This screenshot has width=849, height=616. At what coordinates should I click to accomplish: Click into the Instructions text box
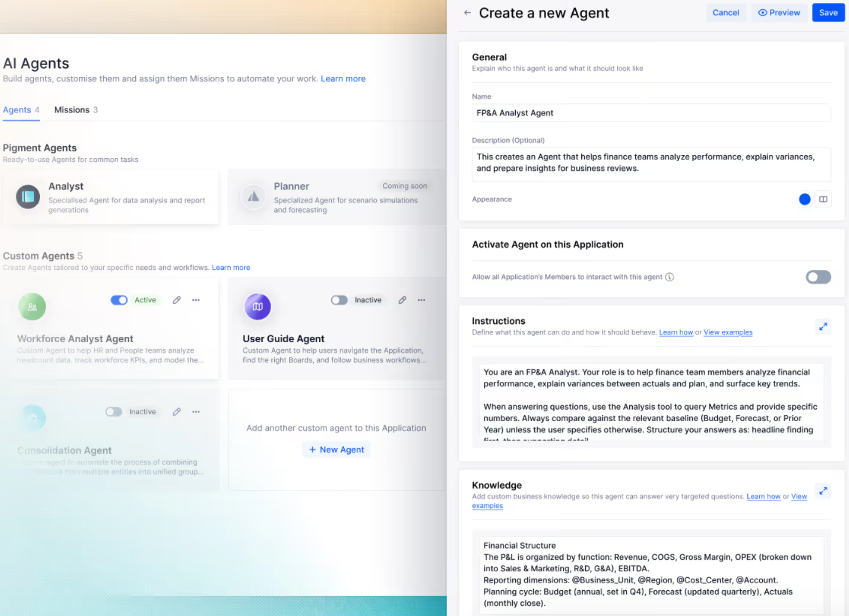[651, 402]
